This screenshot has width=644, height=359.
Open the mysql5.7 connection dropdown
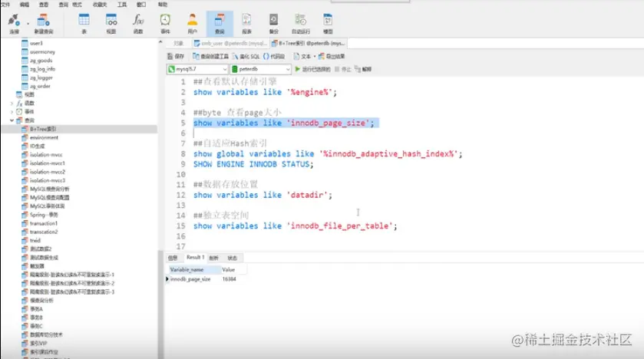[197, 69]
